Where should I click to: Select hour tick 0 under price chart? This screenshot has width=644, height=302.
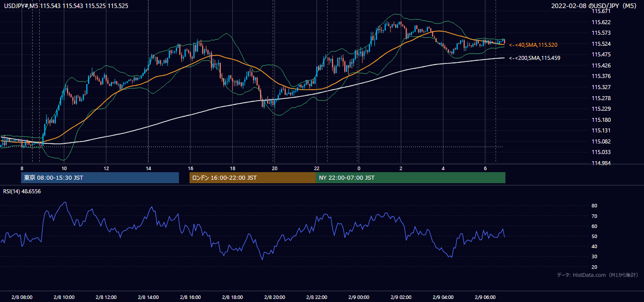359,168
